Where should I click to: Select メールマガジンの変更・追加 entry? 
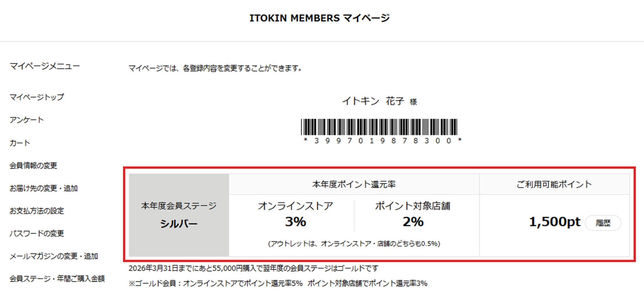54,256
